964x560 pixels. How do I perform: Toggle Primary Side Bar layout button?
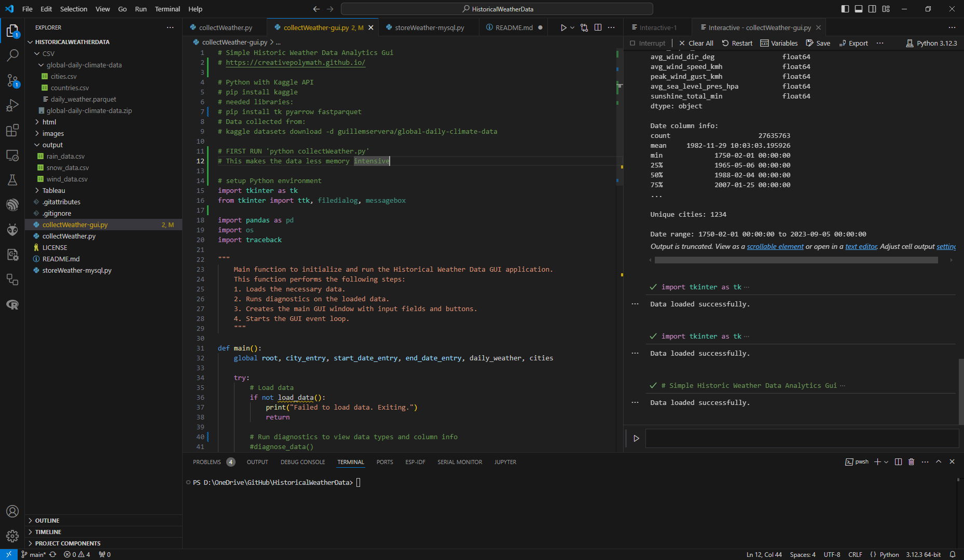(845, 9)
